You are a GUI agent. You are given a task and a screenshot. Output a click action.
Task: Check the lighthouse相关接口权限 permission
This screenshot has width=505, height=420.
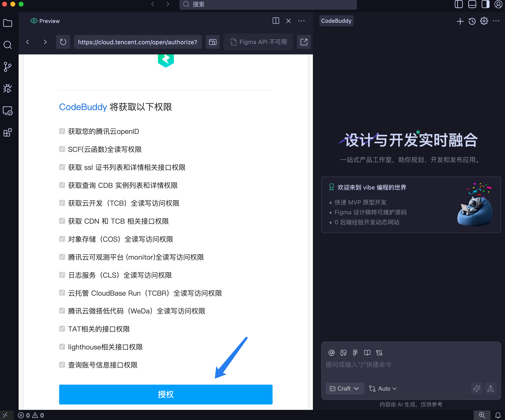(62, 347)
